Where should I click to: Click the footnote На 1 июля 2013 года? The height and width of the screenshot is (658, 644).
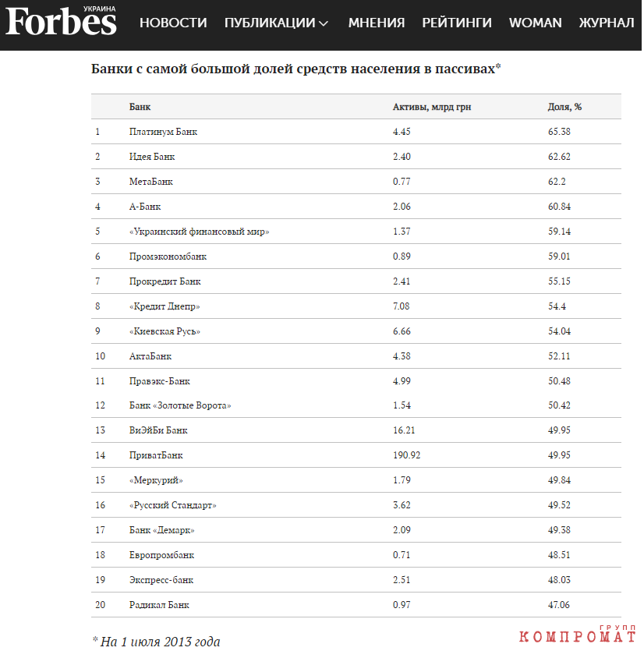pos(156,642)
